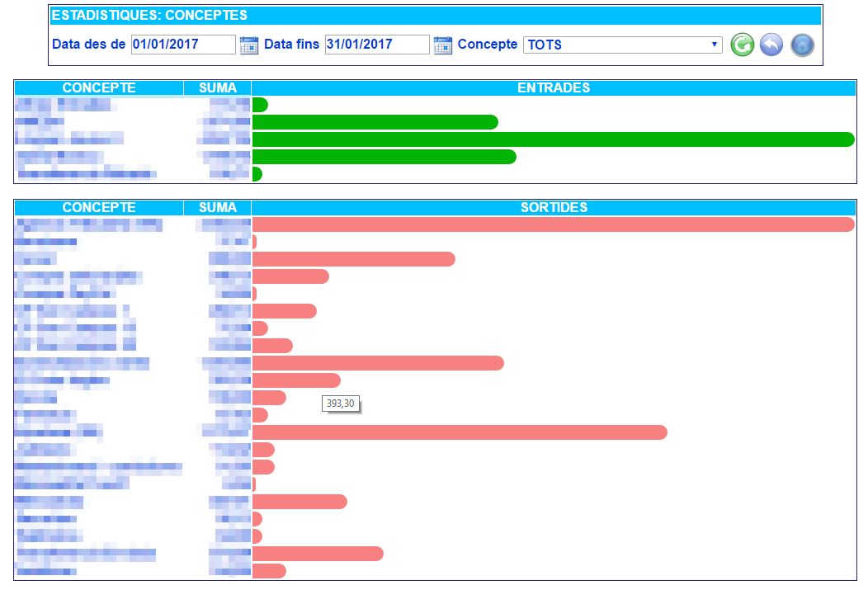The image size is (868, 590).
Task: Click the SUMA header in sortides table
Action: coord(218,208)
